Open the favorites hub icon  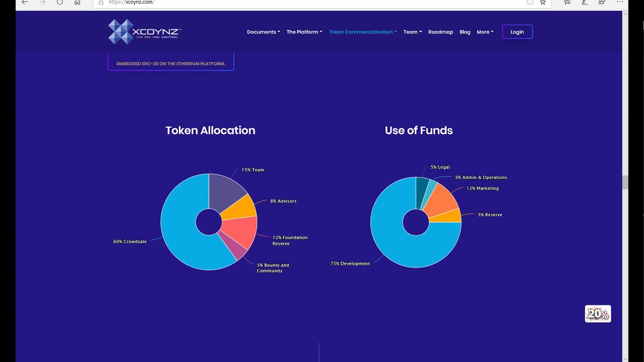(x=567, y=2)
